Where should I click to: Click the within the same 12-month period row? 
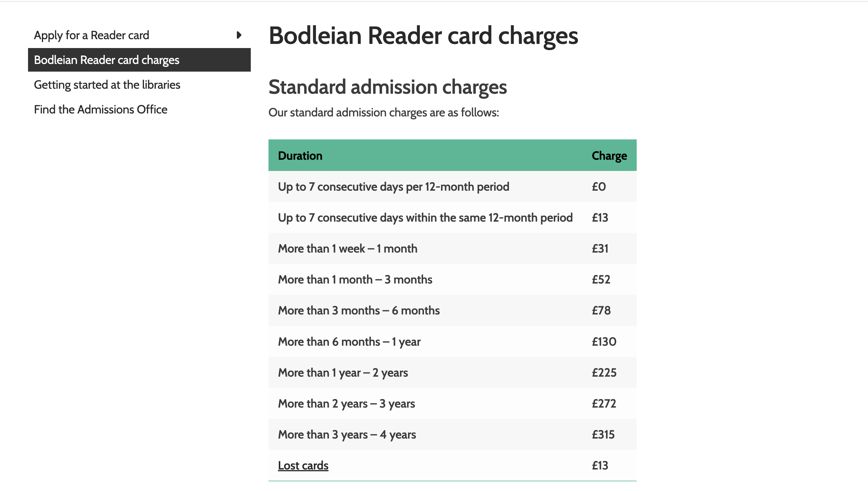pos(452,218)
